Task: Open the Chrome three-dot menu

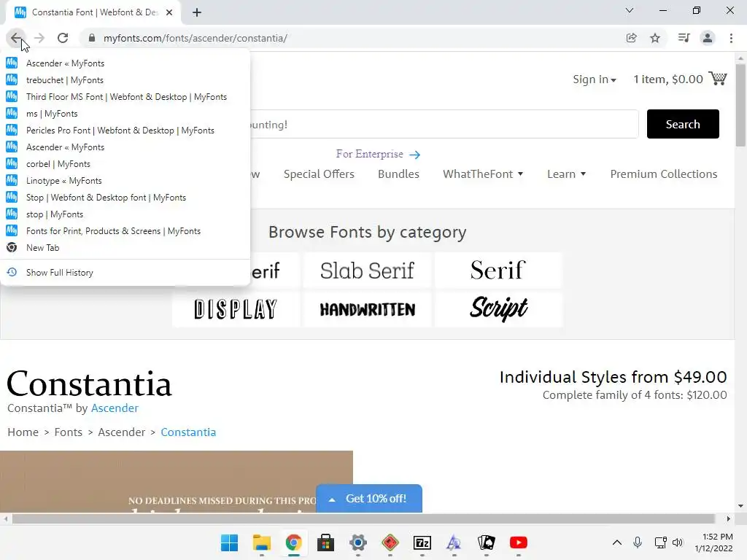Action: (731, 38)
